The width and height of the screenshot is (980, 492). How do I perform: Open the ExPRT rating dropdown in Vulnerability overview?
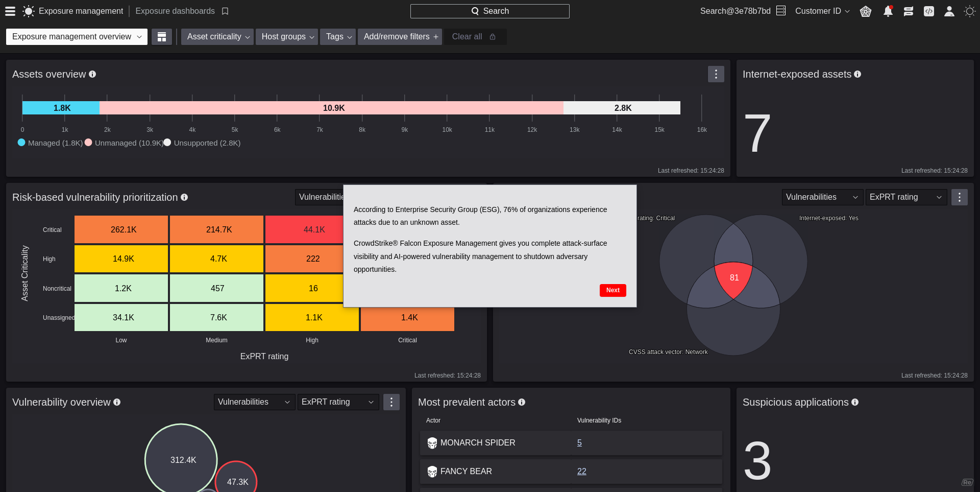pos(338,402)
